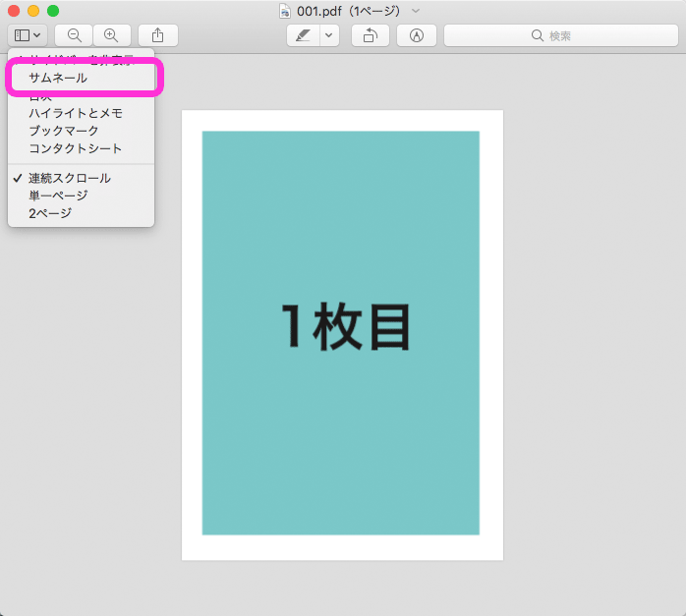Open the Share button
This screenshot has height=616, width=686.
(158, 35)
